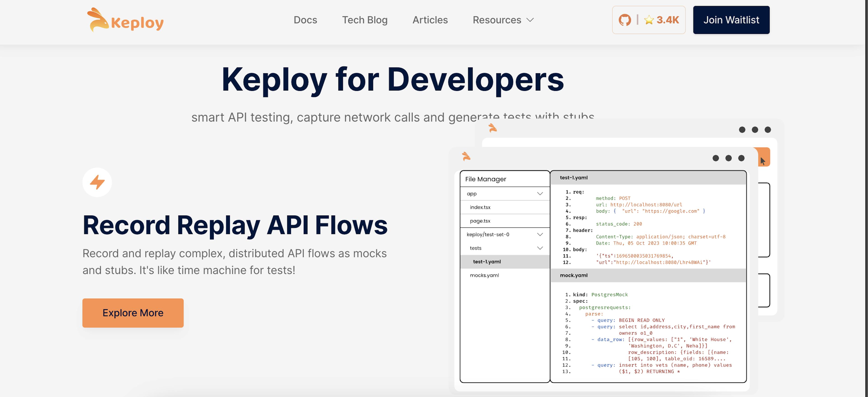Click the Content-Type header line
Viewport: 868px width, 397px height.
(660, 236)
